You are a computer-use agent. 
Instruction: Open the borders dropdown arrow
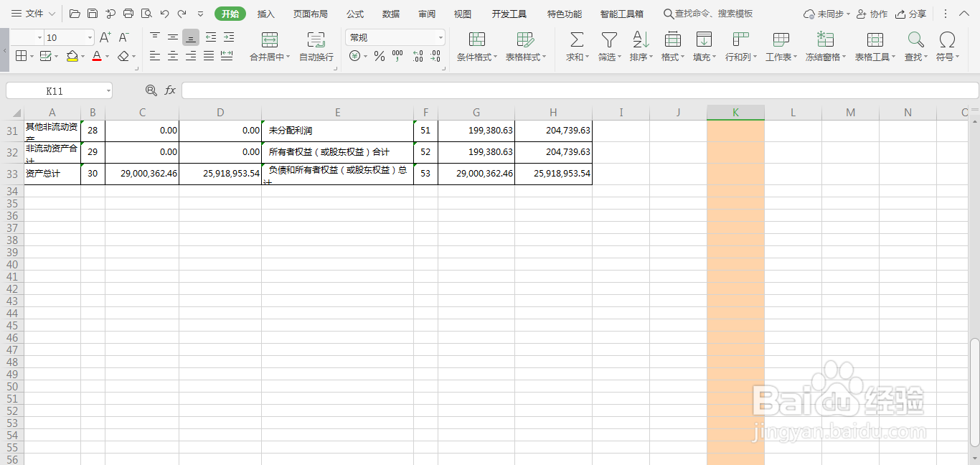click(32, 56)
